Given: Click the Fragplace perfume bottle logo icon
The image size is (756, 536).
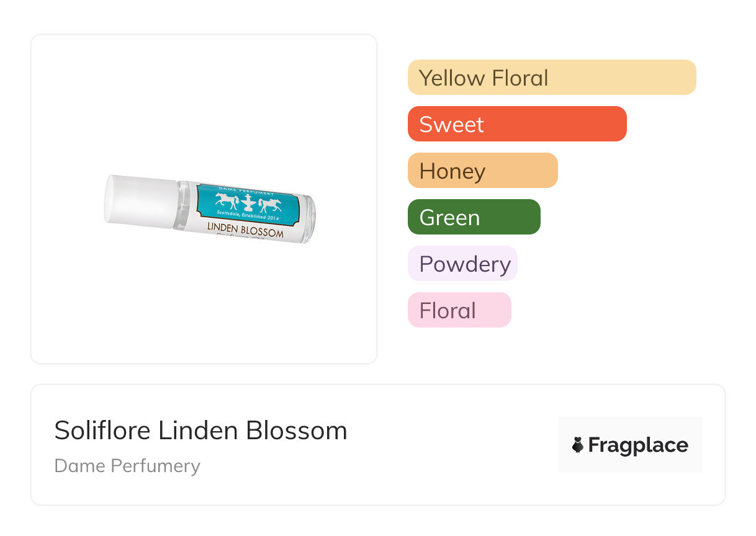Looking at the screenshot, I should (x=578, y=445).
